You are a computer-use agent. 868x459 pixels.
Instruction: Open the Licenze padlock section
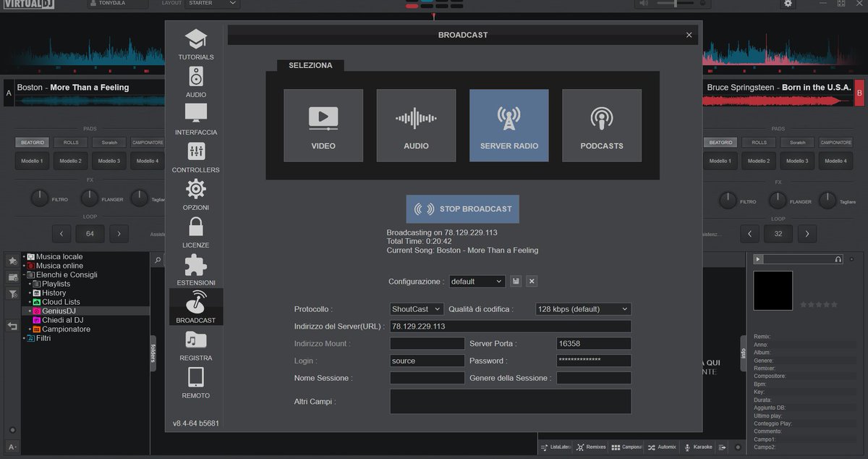point(196,232)
